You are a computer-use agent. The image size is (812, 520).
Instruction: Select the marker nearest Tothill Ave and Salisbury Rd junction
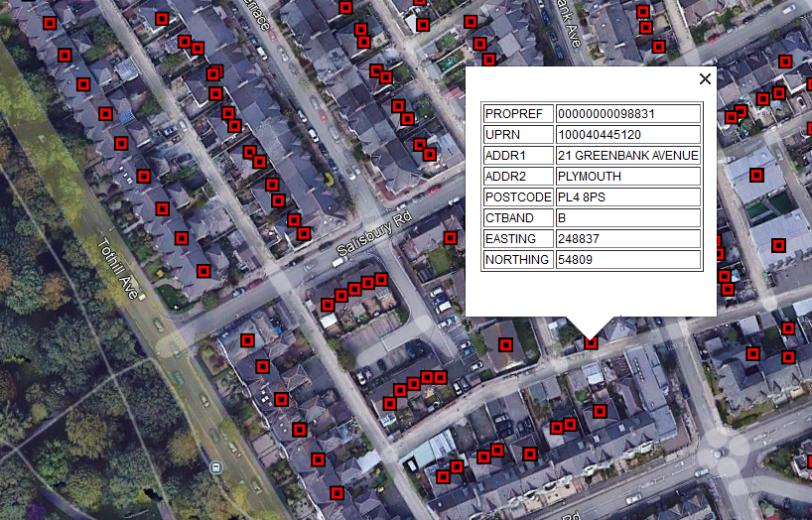pyautogui.click(x=203, y=271)
